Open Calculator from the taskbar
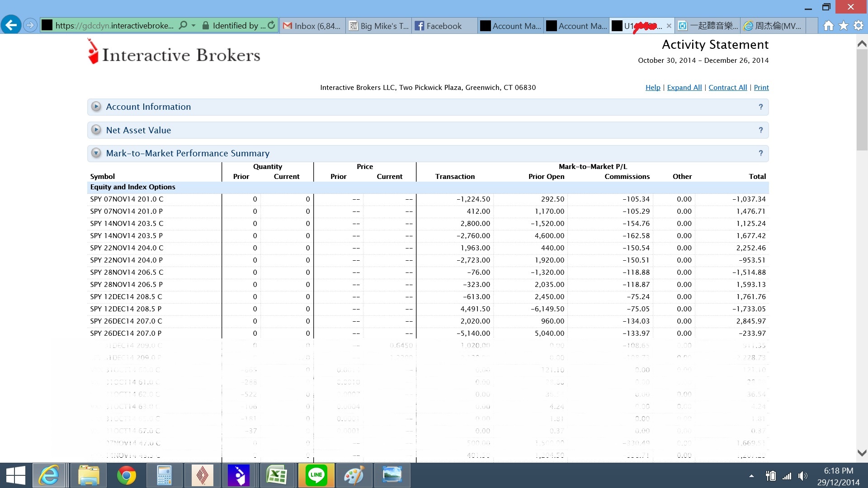Image resolution: width=868 pixels, height=488 pixels. [x=164, y=475]
